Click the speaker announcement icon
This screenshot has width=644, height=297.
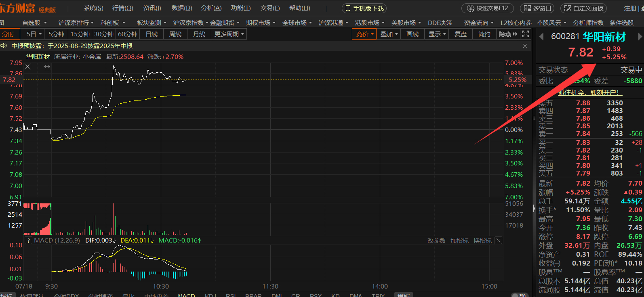click(x=4, y=46)
